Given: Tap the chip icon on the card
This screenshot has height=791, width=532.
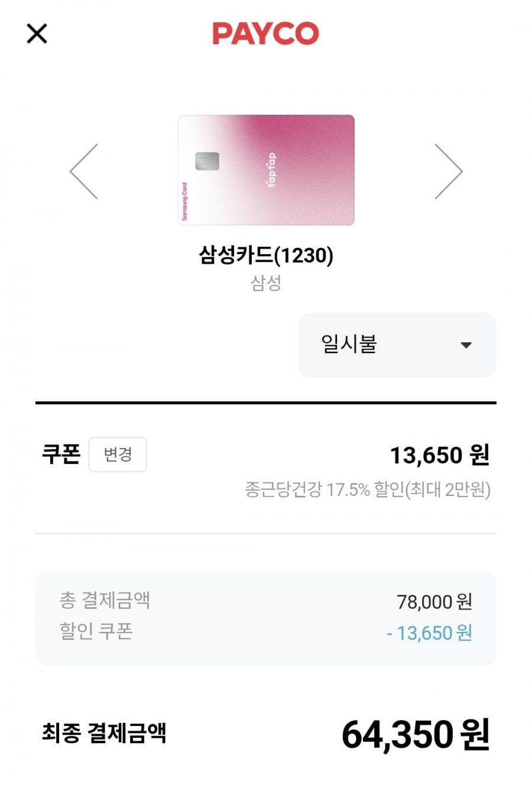Looking at the screenshot, I should [x=207, y=161].
